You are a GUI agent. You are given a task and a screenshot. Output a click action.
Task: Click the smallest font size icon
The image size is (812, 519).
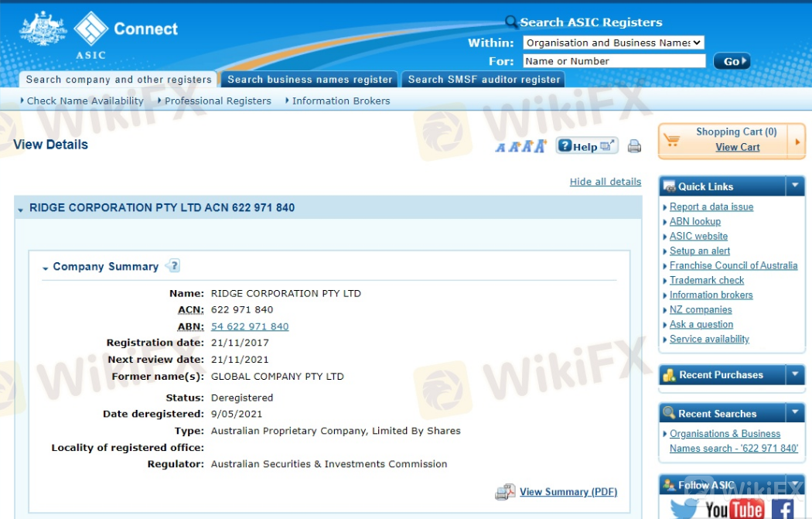coord(500,148)
